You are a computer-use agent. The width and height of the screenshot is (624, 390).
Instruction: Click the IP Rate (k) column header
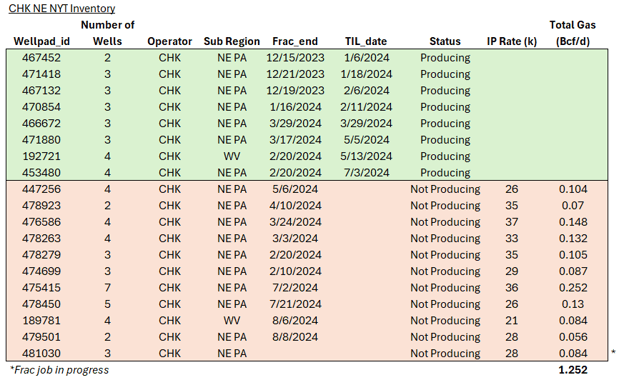tap(512, 41)
